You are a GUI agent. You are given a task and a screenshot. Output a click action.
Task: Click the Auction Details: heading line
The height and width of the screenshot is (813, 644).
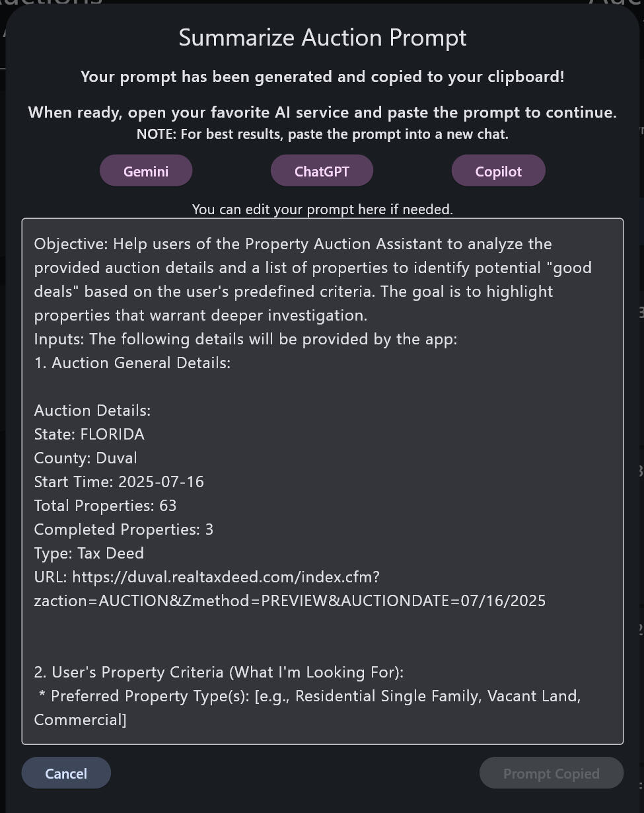tap(92, 410)
